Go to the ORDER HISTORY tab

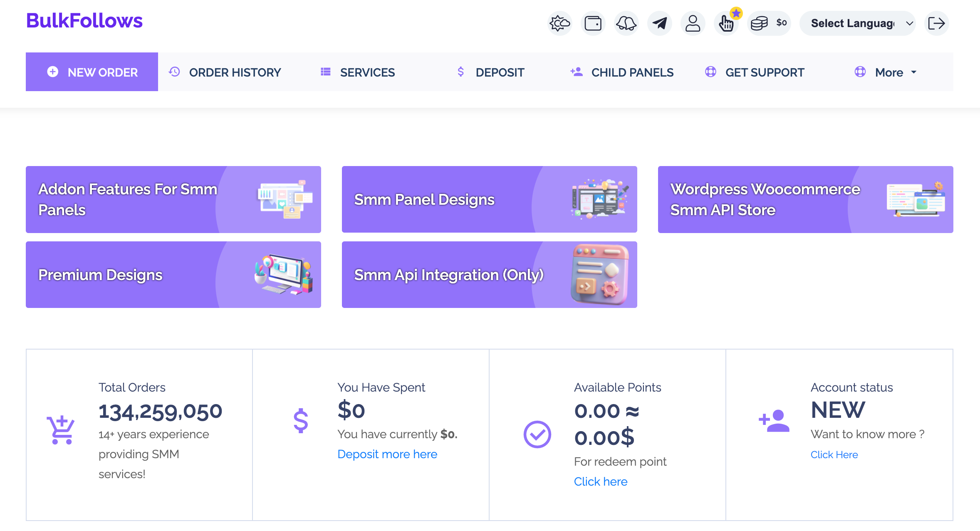pos(225,72)
